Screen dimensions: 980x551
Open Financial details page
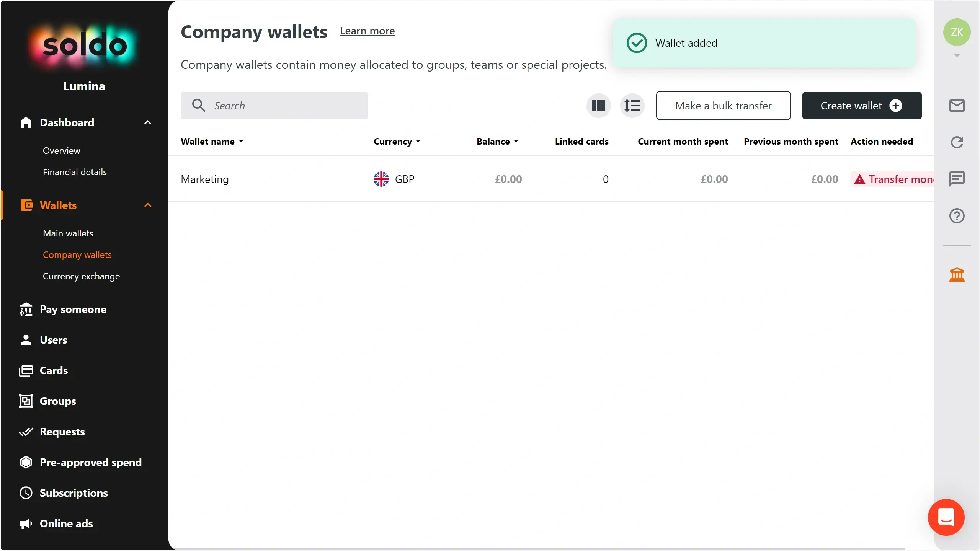click(x=75, y=172)
